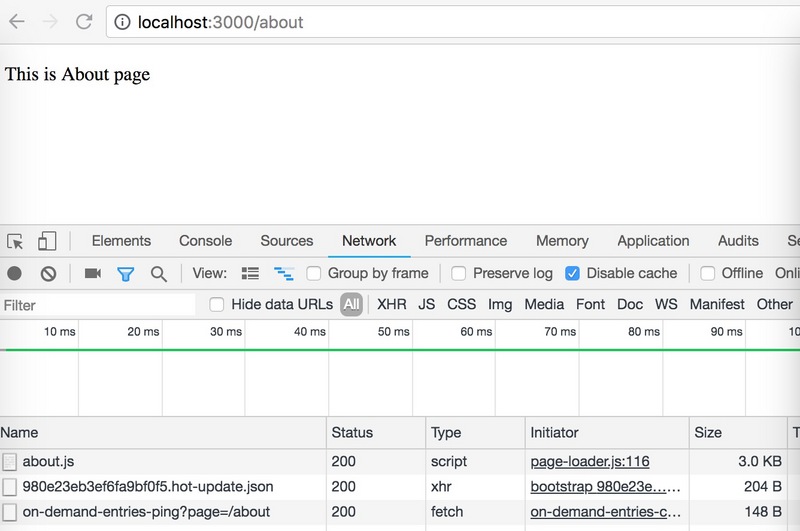Screen dimensions: 800x531
Task: Enable the Preserve log checkbox
Action: click(459, 273)
